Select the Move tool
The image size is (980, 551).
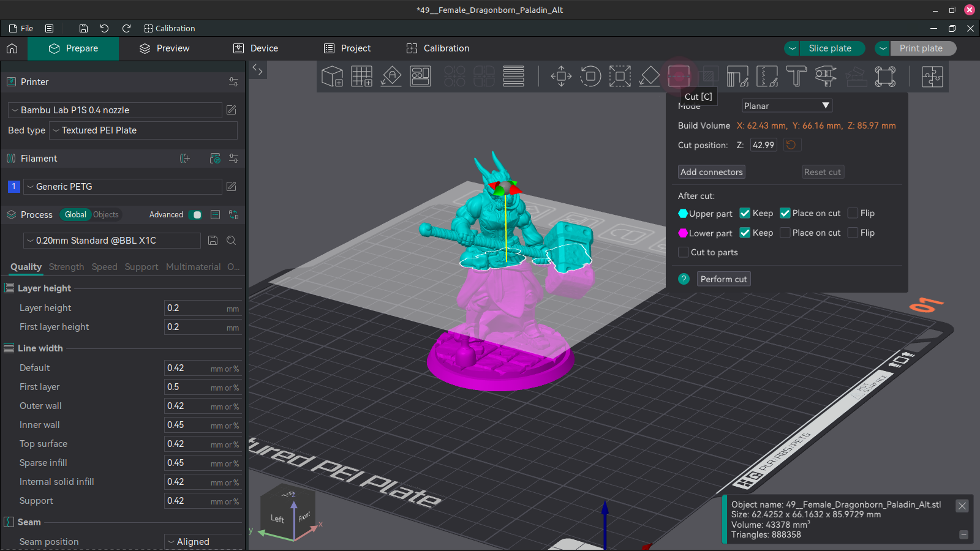point(560,76)
